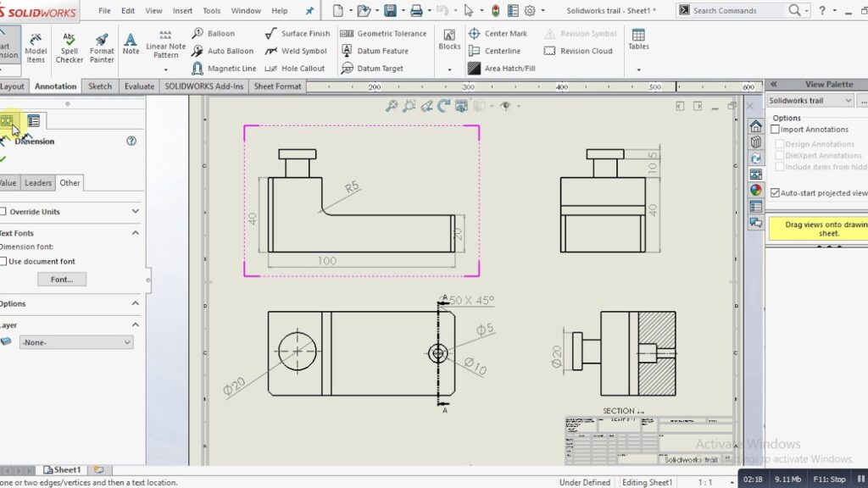
Task: Expand the Blocks dropdown arrow
Action: [449, 69]
